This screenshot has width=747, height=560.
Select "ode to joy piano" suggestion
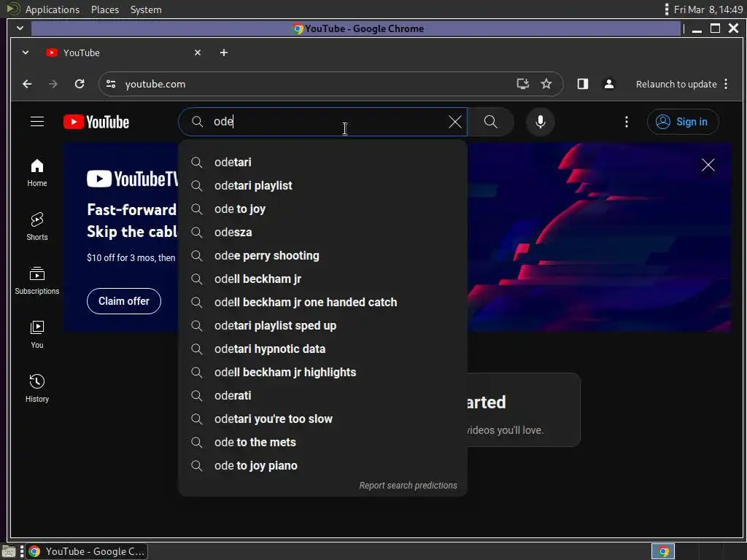pos(323,466)
